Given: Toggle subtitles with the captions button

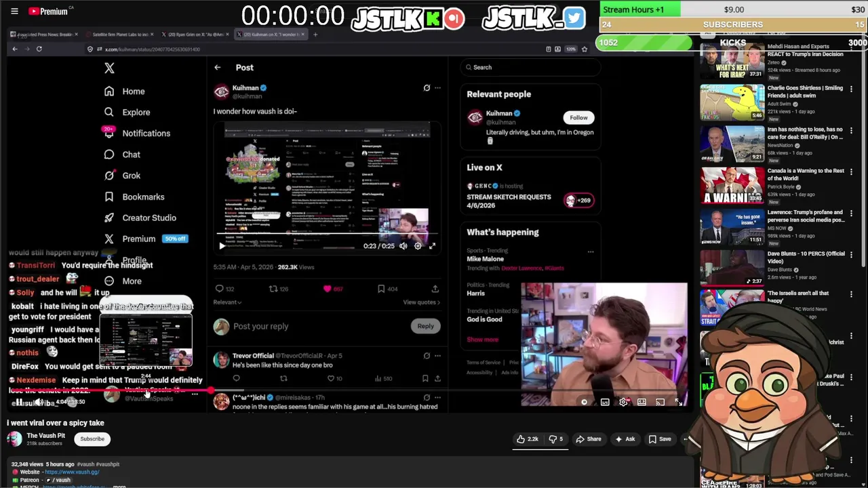Looking at the screenshot, I should [605, 402].
